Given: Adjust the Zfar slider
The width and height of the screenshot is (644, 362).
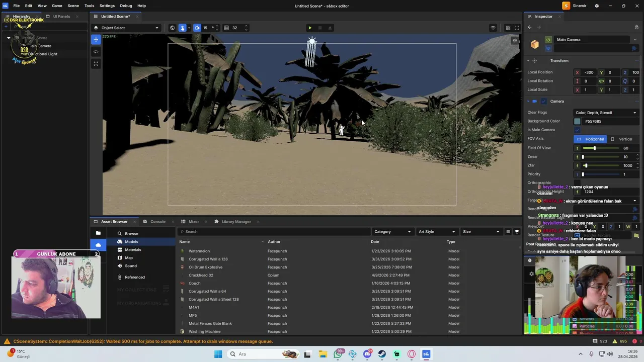Looking at the screenshot, I should (x=601, y=165).
